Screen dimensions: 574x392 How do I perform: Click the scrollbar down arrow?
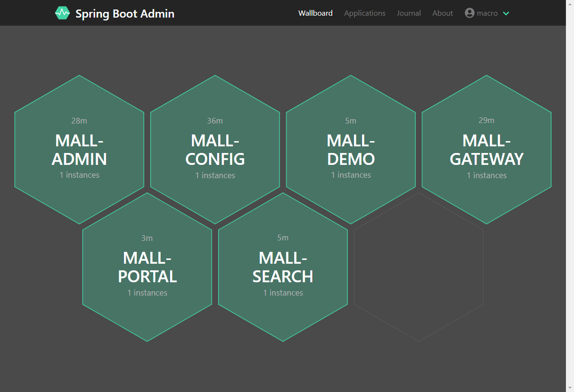(570, 387)
